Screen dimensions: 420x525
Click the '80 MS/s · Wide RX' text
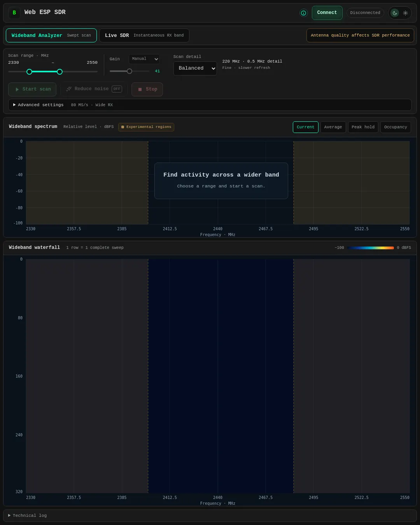(92, 105)
